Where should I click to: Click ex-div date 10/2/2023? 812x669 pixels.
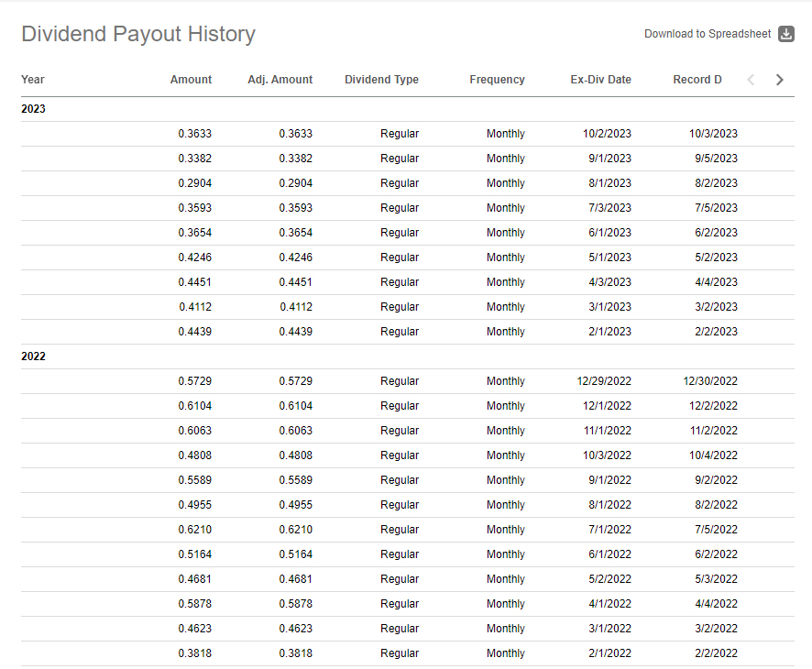click(607, 134)
